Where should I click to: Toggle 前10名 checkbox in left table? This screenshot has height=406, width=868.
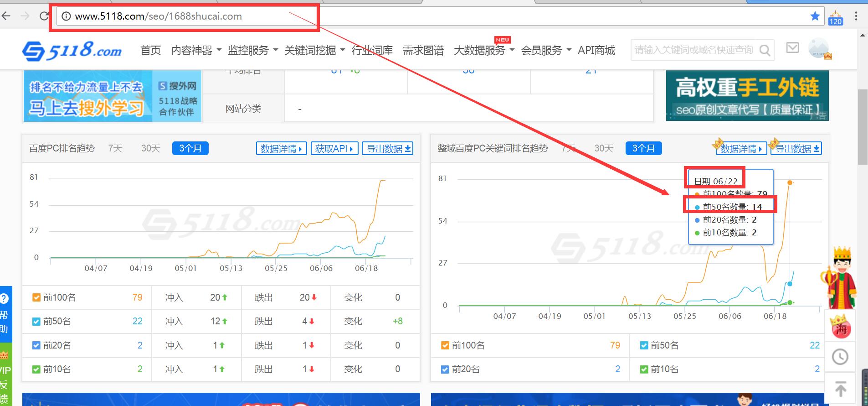36,370
